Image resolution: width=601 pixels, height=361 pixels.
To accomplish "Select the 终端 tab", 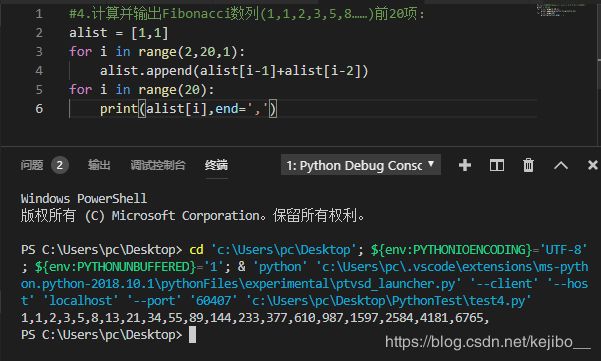I will pyautogui.click(x=216, y=165).
